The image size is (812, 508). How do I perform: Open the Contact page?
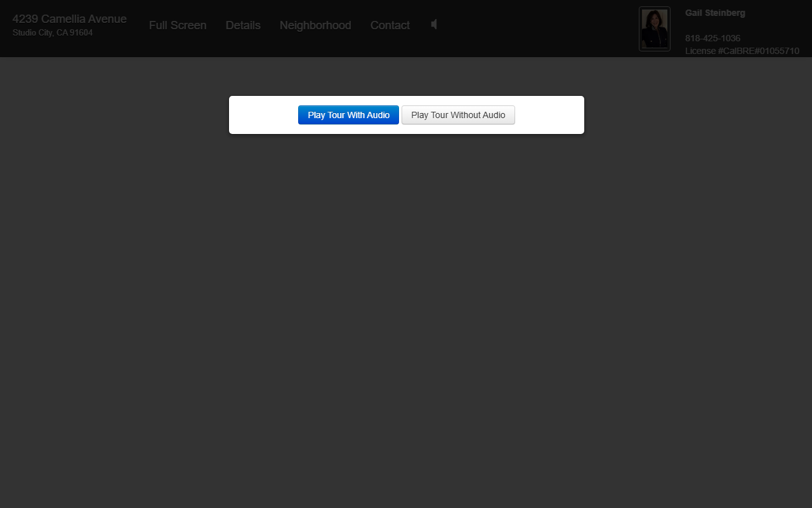[x=390, y=25]
